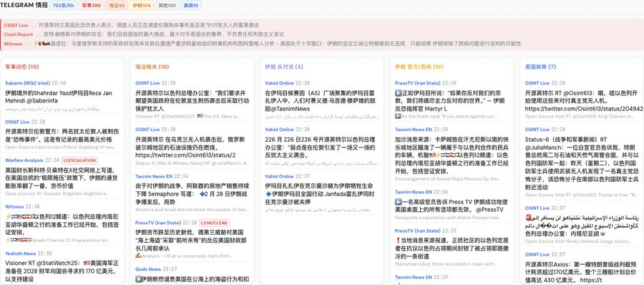644x285 pixels.
Task: Open PressTV (Iran State) source at 22:40
Action: 417,83
